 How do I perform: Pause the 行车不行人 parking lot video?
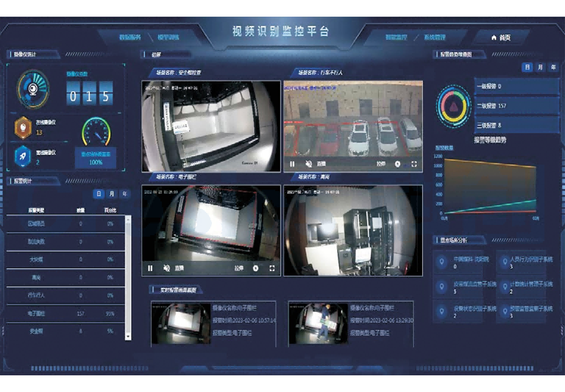[x=292, y=164]
